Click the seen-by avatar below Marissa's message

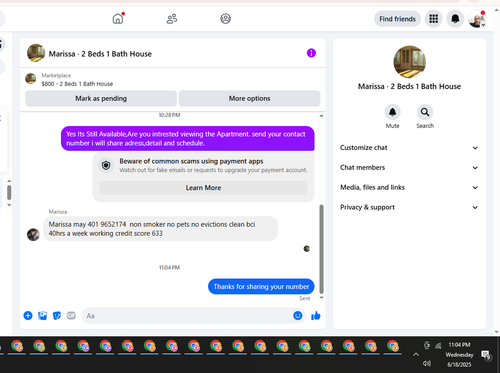click(307, 248)
